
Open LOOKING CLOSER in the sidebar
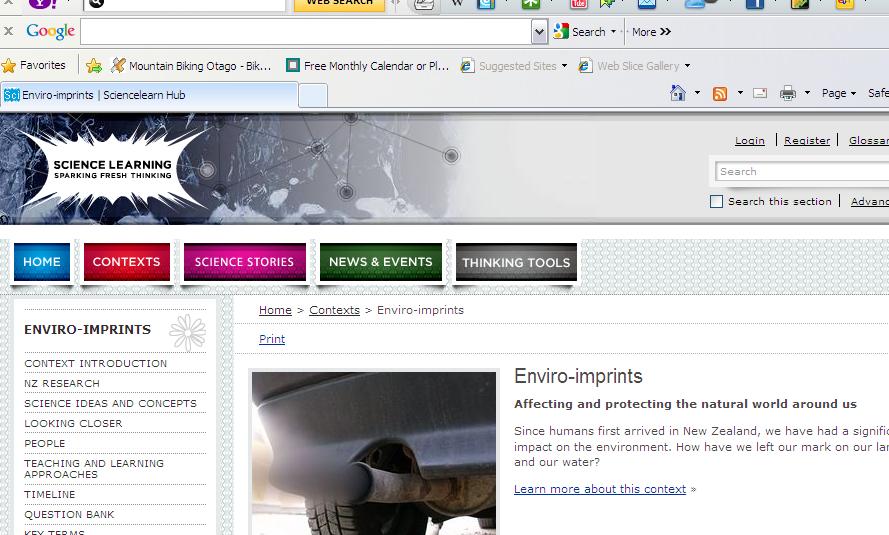(x=73, y=424)
